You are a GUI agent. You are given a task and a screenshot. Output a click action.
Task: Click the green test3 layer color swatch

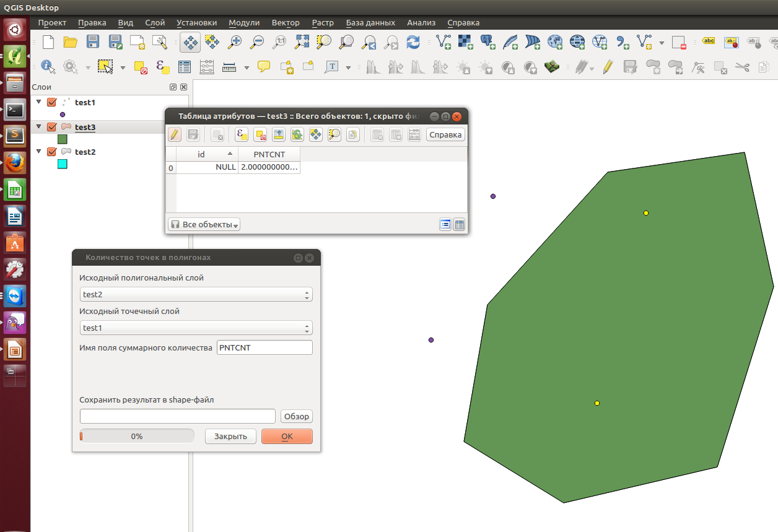tap(62, 139)
